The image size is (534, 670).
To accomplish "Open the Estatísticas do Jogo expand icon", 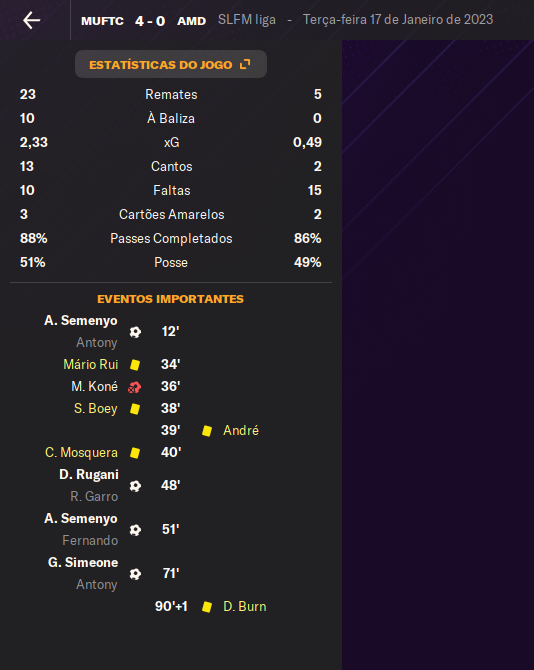I will click(x=245, y=64).
